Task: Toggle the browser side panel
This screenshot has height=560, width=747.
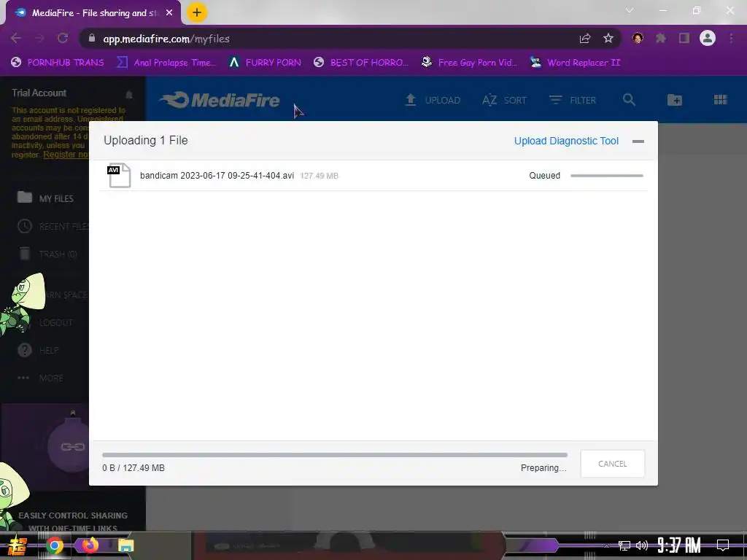Action: (684, 38)
